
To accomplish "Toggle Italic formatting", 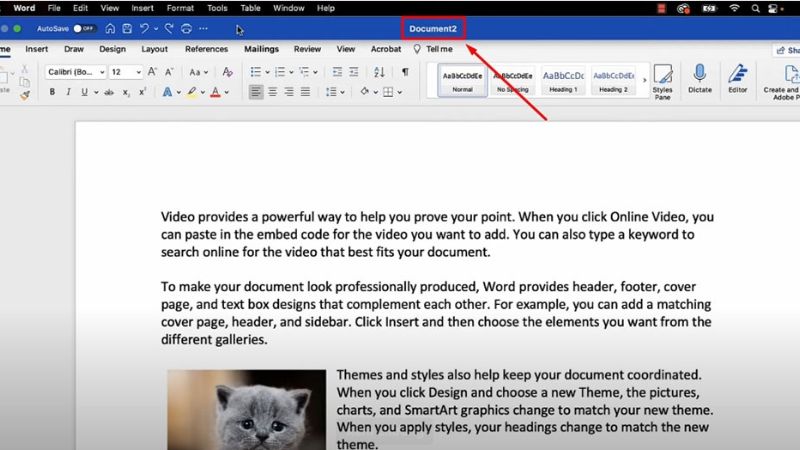I will (67, 92).
